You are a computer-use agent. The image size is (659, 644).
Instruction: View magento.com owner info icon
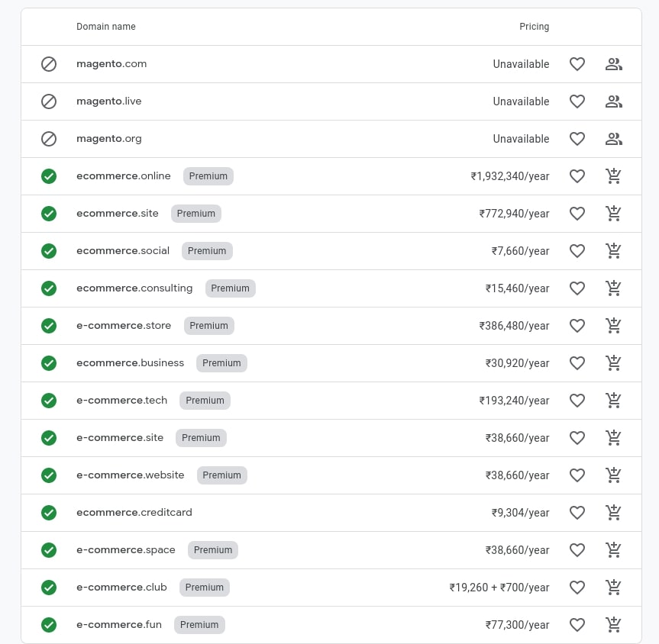pos(614,64)
